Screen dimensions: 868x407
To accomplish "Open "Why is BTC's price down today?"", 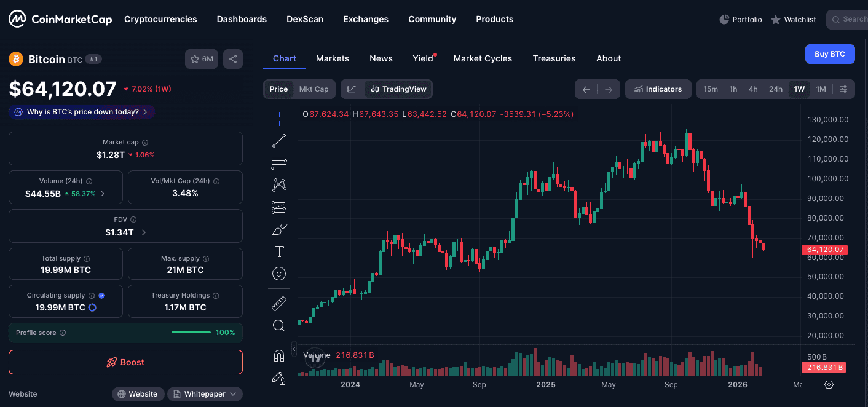I will tap(82, 112).
